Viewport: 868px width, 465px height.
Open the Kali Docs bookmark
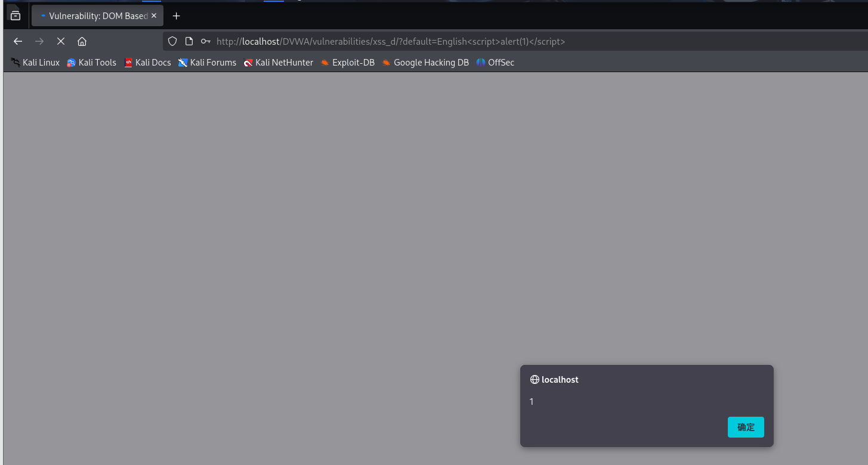[147, 63]
